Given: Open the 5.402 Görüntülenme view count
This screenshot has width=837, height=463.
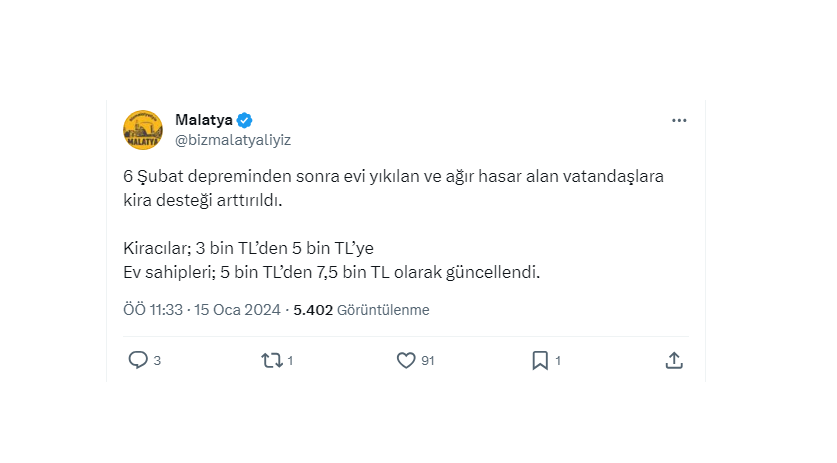Looking at the screenshot, I should 361,310.
